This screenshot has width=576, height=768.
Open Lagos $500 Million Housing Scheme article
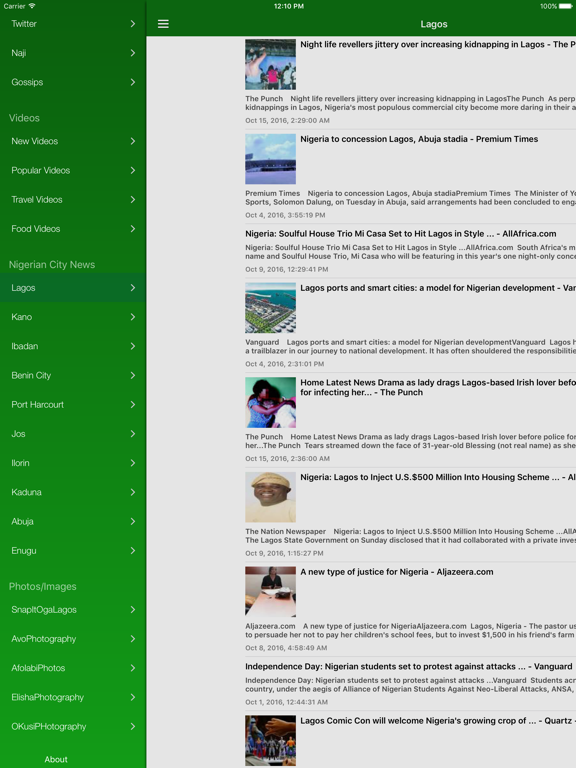[x=410, y=515]
